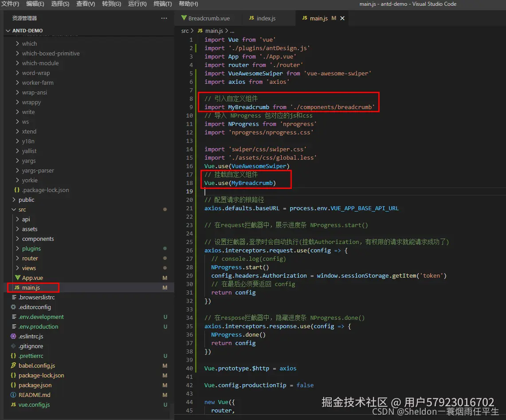Viewport: 506px width, 420px height.
Task: Open the 运行(R) menu
Action: [137, 4]
